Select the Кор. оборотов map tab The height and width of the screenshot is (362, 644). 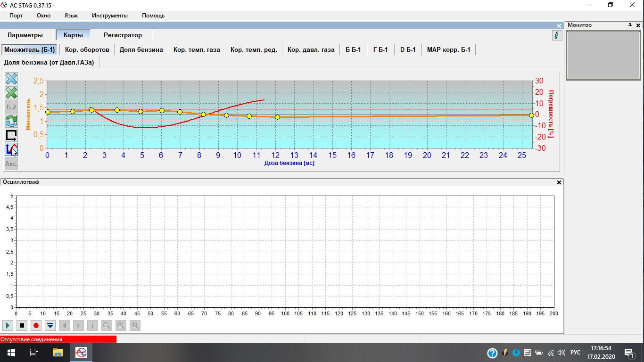pyautogui.click(x=87, y=49)
